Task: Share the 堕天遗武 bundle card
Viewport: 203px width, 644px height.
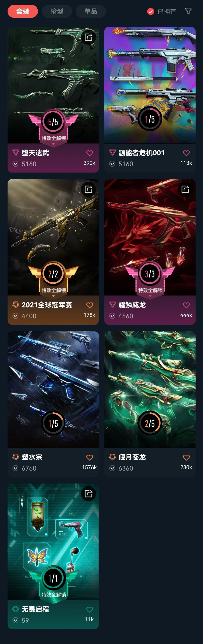Action: (89, 37)
